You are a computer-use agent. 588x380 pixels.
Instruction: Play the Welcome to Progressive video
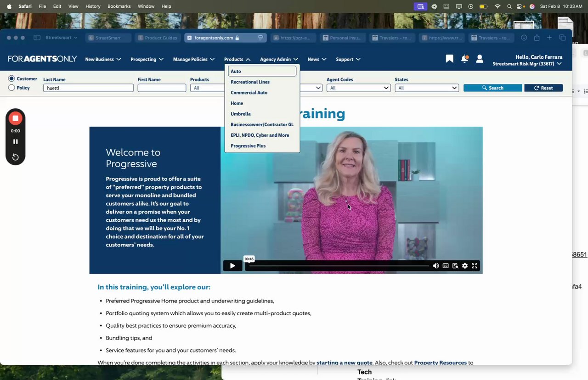click(232, 266)
